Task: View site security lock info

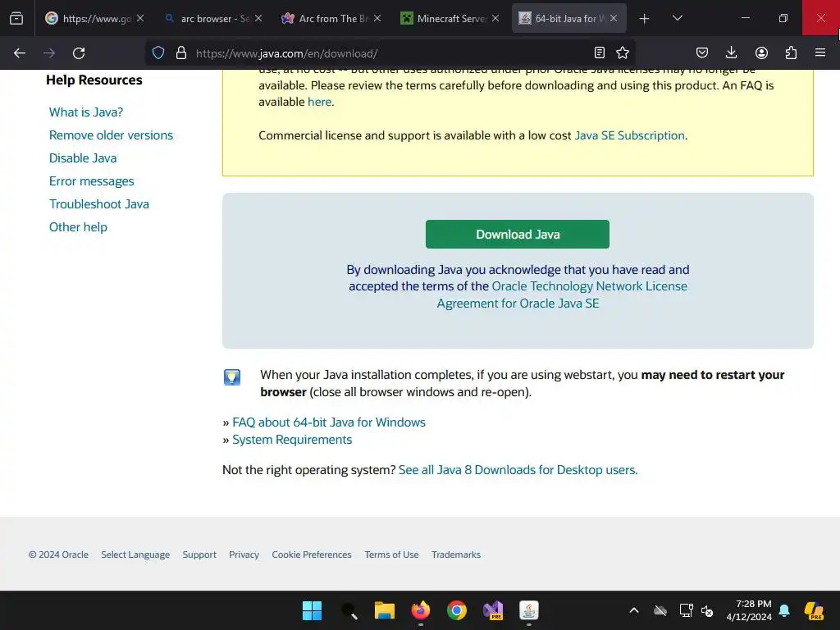Action: coord(181,53)
